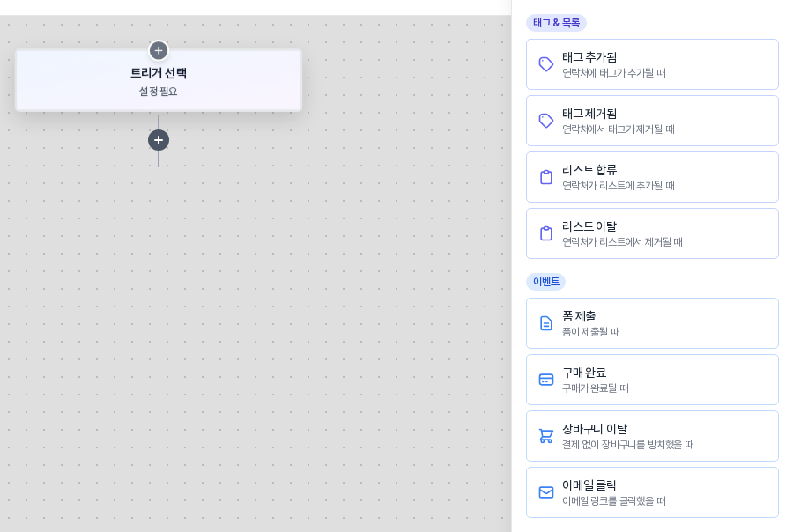Click the plus icon atop 트리거 선택 node
This screenshot has width=793, height=532.
(159, 50)
